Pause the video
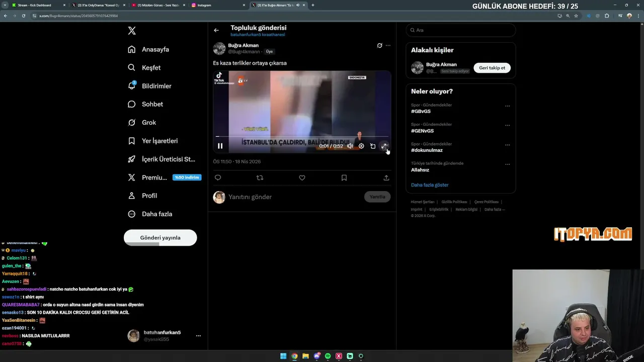 pyautogui.click(x=220, y=146)
